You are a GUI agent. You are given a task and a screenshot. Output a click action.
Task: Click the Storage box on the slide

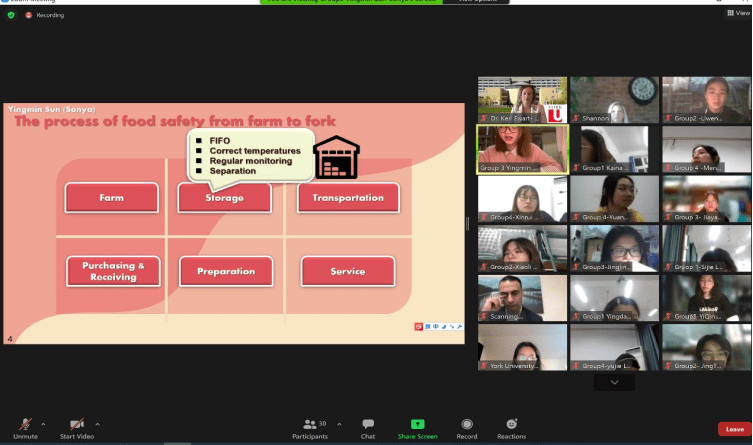[224, 198]
